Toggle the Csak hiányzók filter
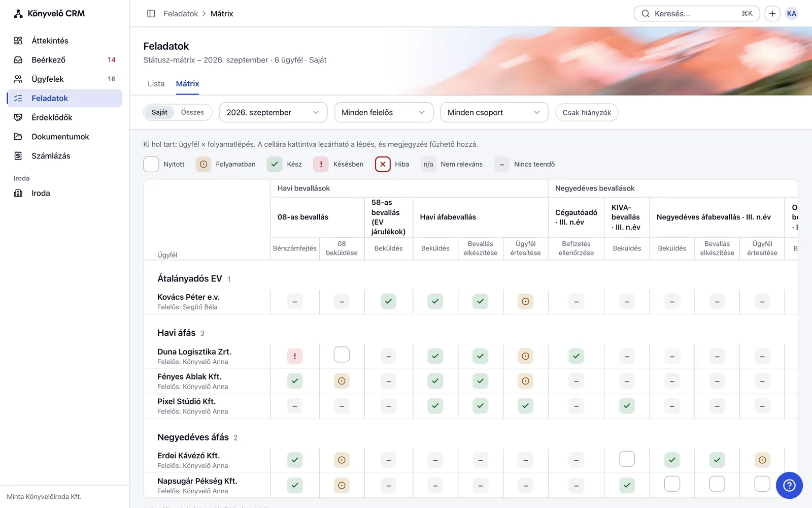The image size is (812, 508). point(587,112)
